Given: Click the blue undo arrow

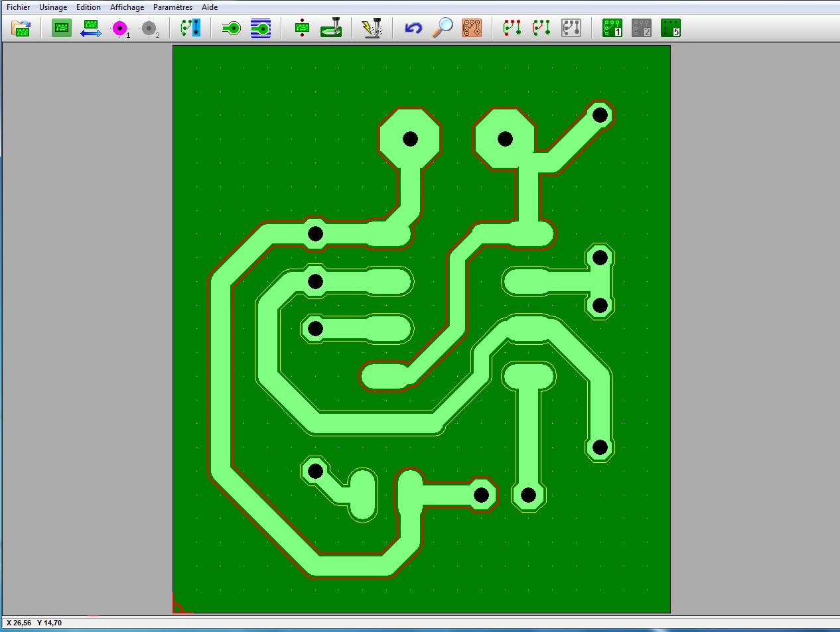Looking at the screenshot, I should (413, 29).
